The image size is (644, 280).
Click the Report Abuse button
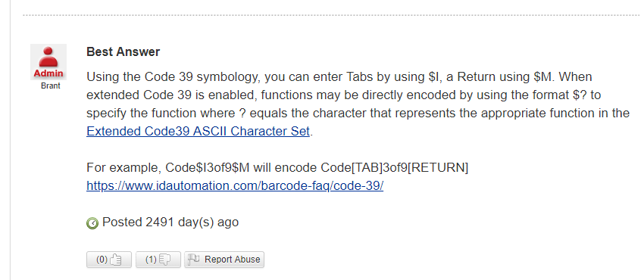(x=224, y=260)
